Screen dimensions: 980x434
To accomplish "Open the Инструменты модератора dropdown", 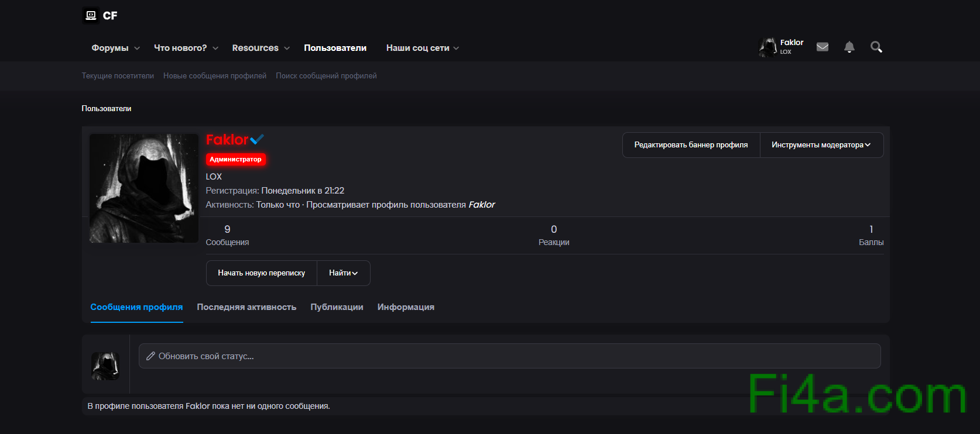I will click(x=821, y=145).
